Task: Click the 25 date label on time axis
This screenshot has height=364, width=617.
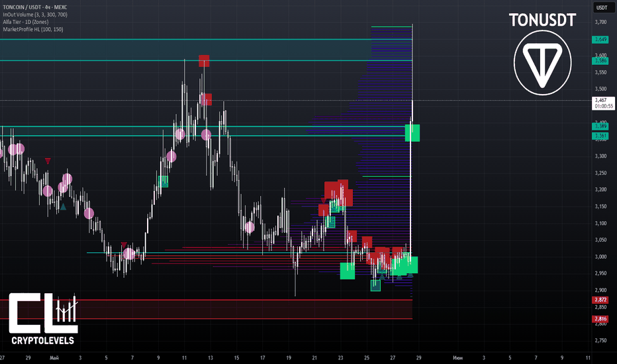Action: click(x=366, y=357)
